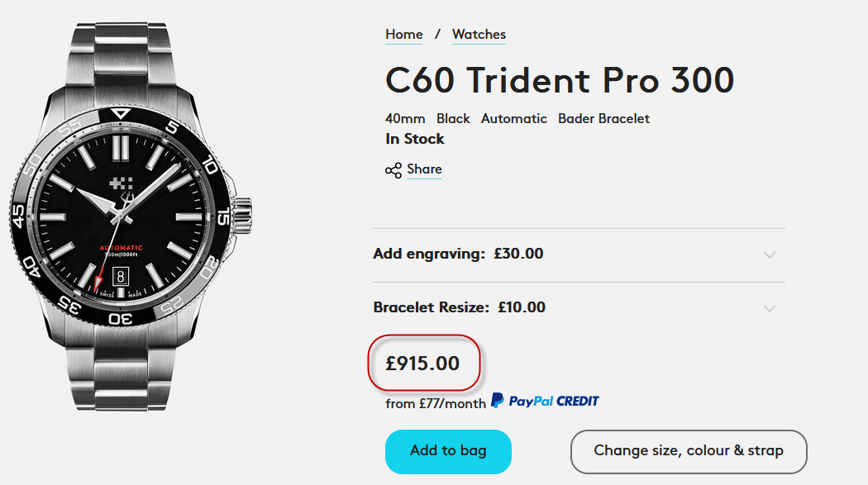Image resolution: width=868 pixels, height=485 pixels.
Task: Click the PayPal double-P logo icon
Action: pos(497,401)
